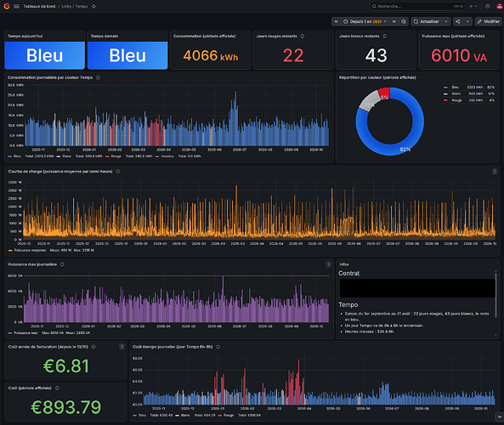
Task: Click the 4066 kWh consumption value
Action: [x=211, y=55]
